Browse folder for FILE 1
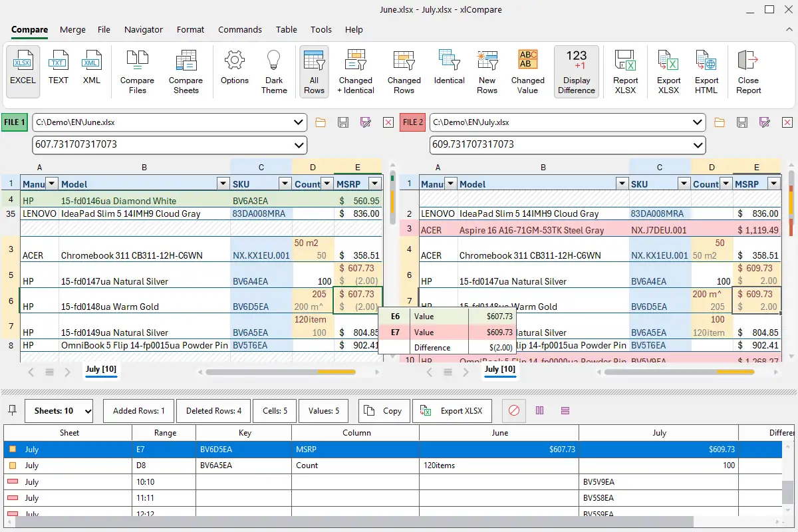The width and height of the screenshot is (798, 532). click(321, 122)
